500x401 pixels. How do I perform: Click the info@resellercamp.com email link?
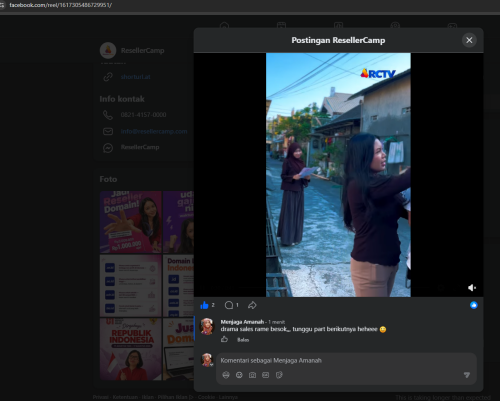point(154,131)
